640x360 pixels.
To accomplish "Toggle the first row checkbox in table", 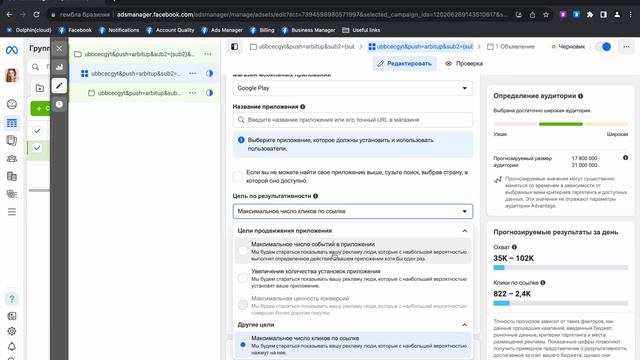I will 37,131.
